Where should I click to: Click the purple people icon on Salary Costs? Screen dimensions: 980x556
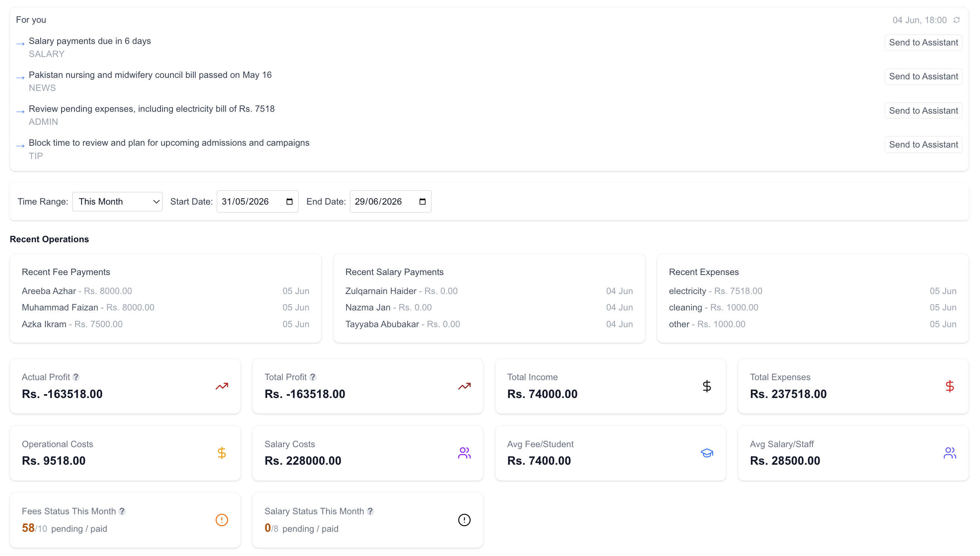click(464, 453)
